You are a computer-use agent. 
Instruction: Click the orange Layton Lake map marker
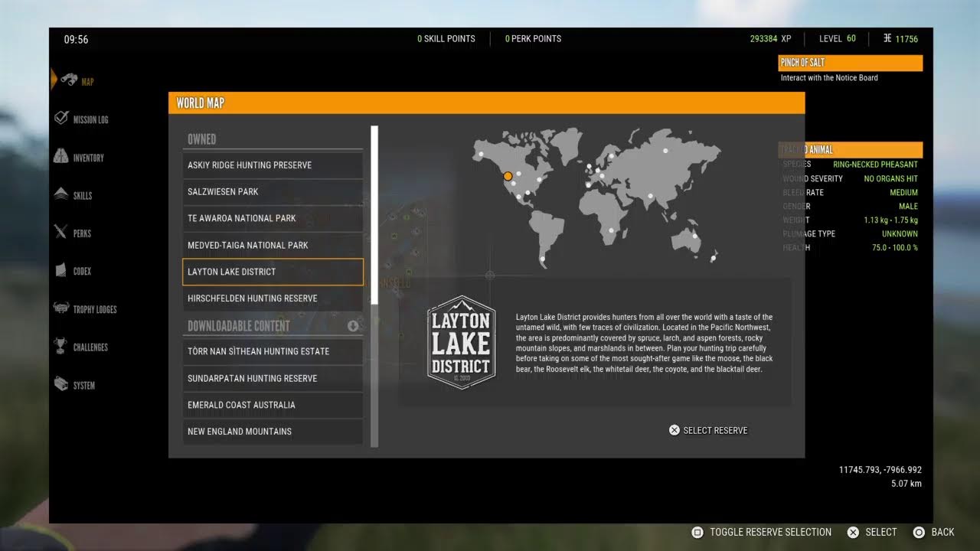click(508, 176)
